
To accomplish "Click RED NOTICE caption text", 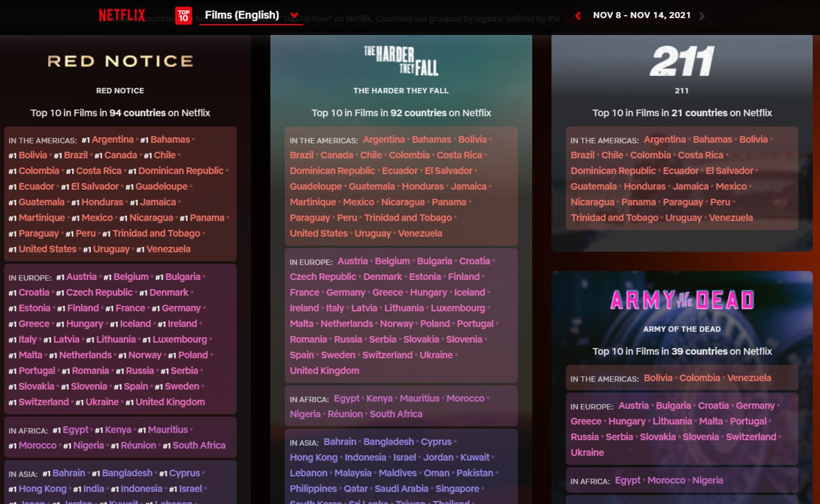I will (120, 91).
